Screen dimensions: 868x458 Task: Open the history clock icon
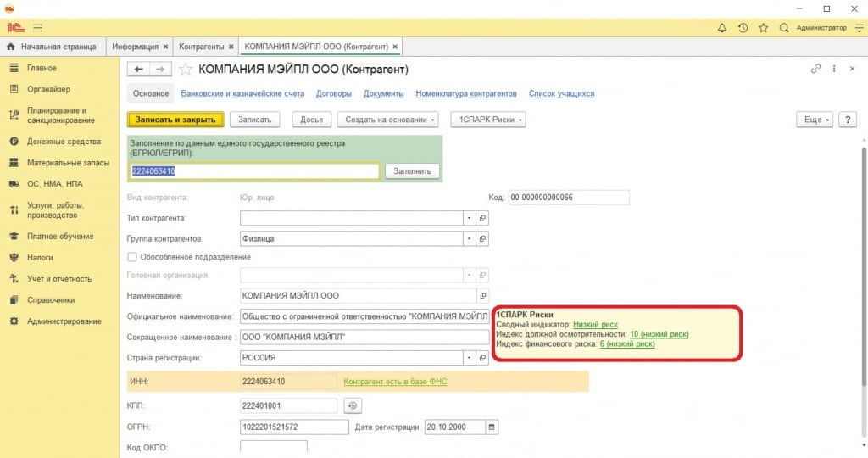[x=743, y=28]
